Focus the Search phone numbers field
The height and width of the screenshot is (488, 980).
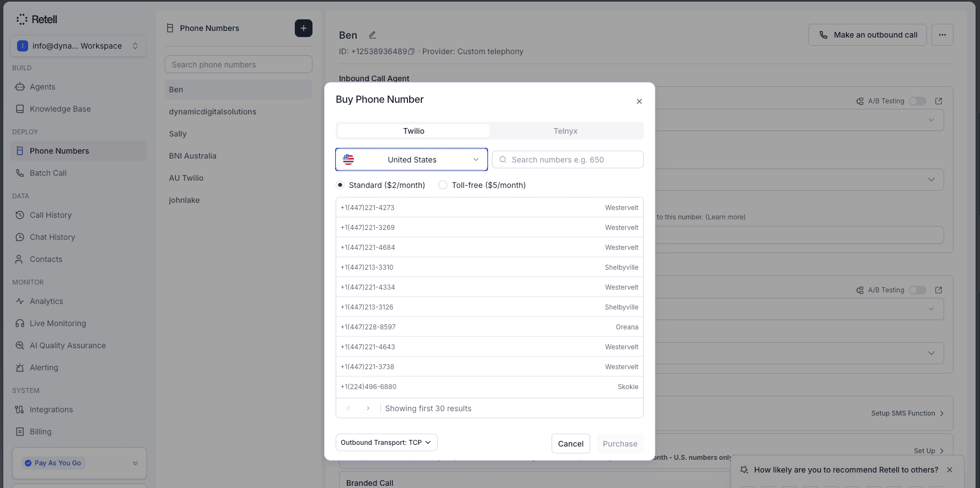click(239, 65)
